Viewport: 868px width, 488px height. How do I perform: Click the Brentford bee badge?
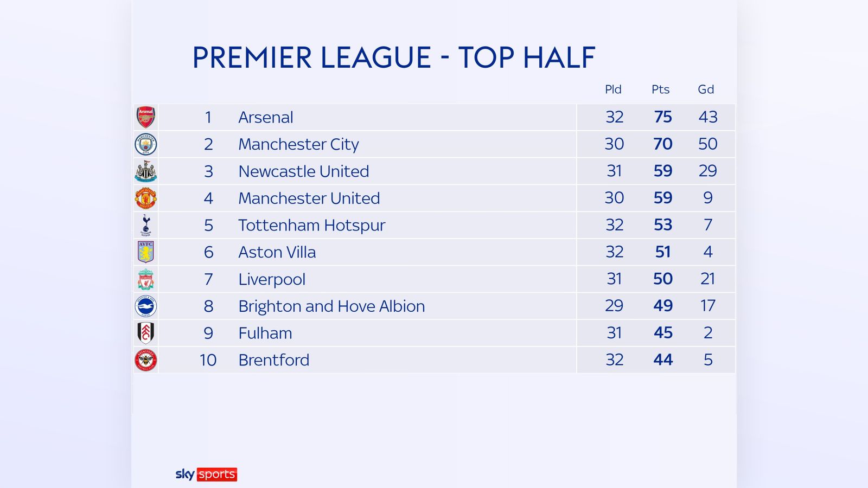point(146,360)
